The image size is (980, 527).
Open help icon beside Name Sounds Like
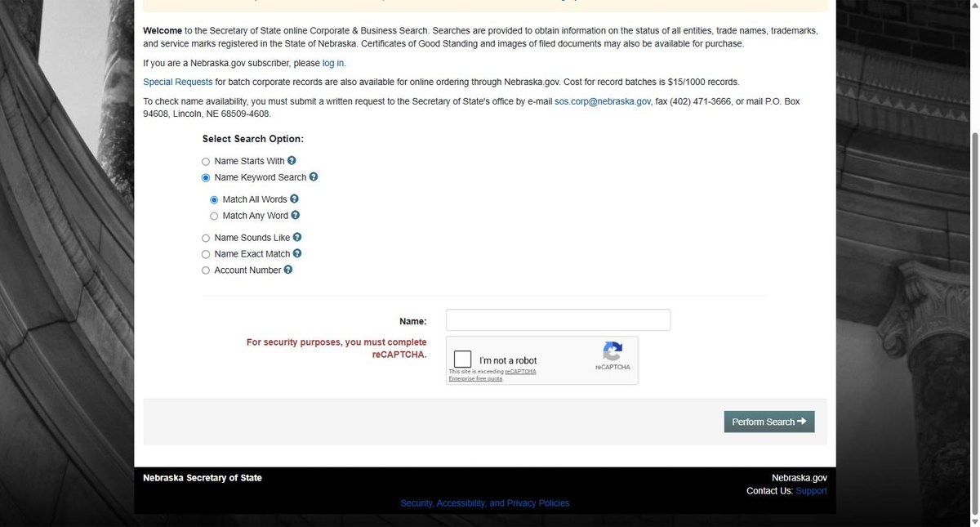(297, 237)
